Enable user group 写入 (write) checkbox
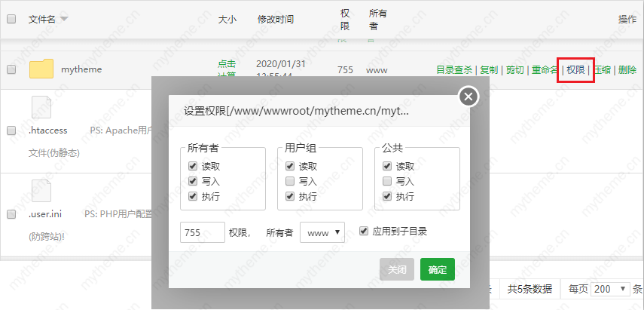 (291, 182)
